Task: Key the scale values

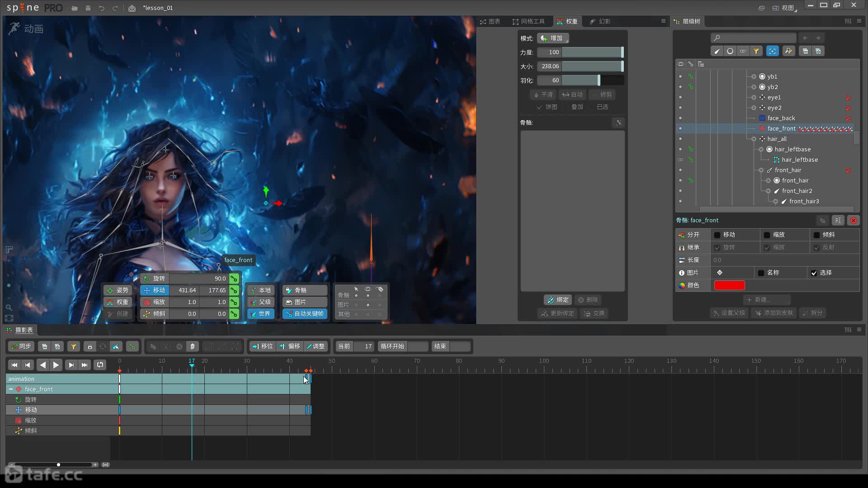Action: tap(234, 302)
